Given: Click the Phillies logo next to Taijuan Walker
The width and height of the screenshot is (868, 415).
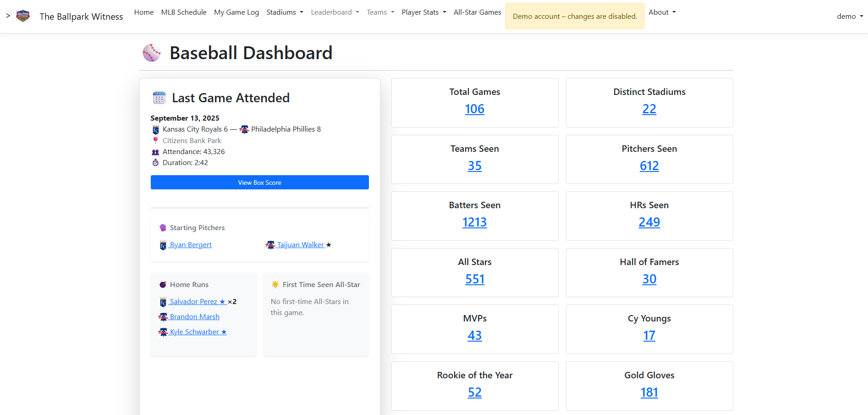Looking at the screenshot, I should (x=270, y=245).
